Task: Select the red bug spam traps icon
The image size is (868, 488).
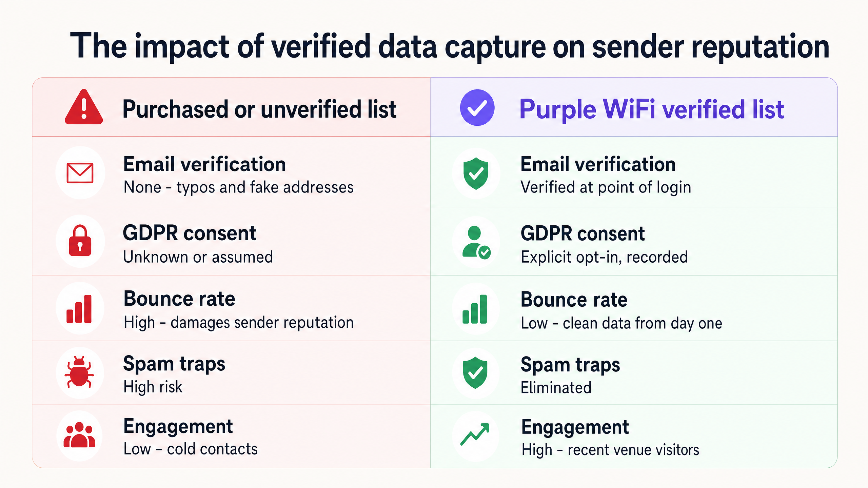Action: click(79, 372)
